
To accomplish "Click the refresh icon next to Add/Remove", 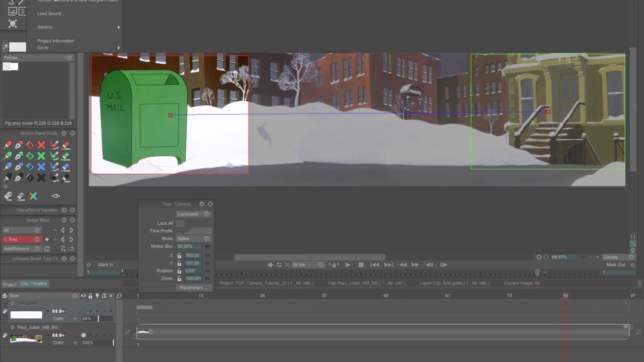I will click(47, 248).
